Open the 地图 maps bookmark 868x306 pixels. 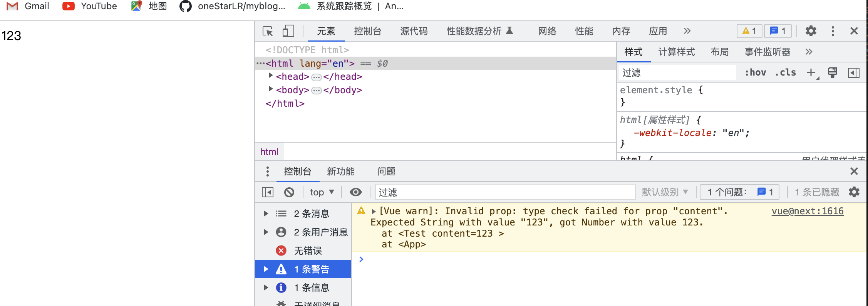click(149, 6)
